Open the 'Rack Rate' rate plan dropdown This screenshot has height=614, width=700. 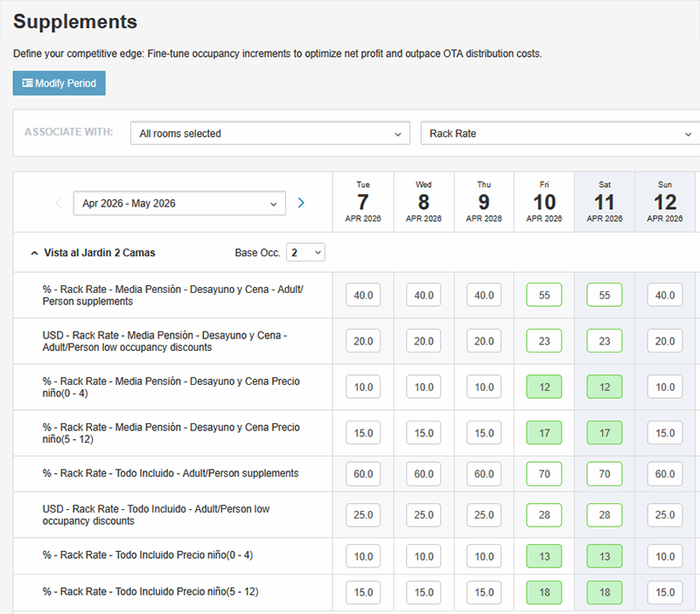click(558, 133)
